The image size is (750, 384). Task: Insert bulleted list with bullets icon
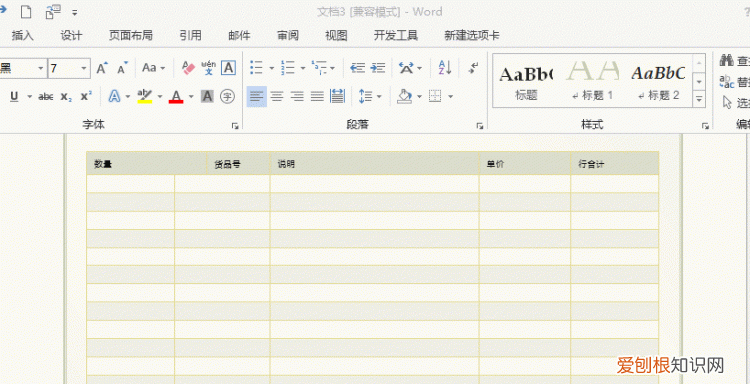coord(256,68)
